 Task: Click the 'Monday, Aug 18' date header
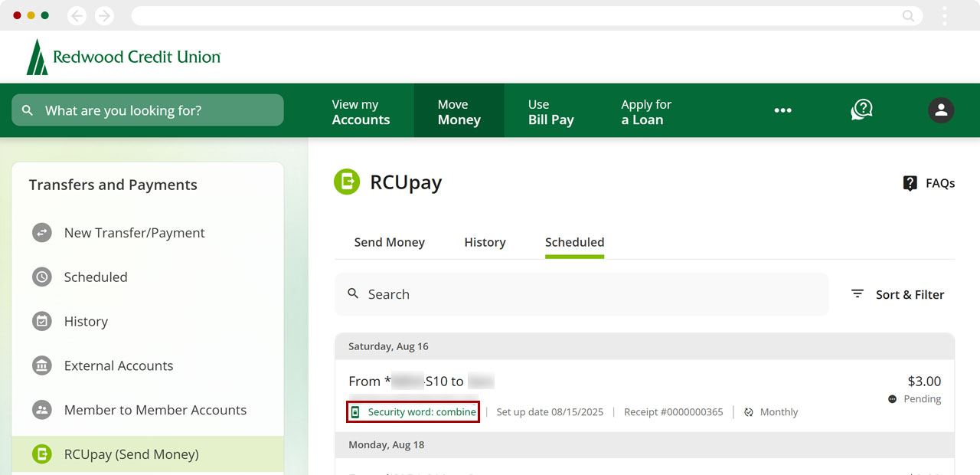[x=387, y=445]
